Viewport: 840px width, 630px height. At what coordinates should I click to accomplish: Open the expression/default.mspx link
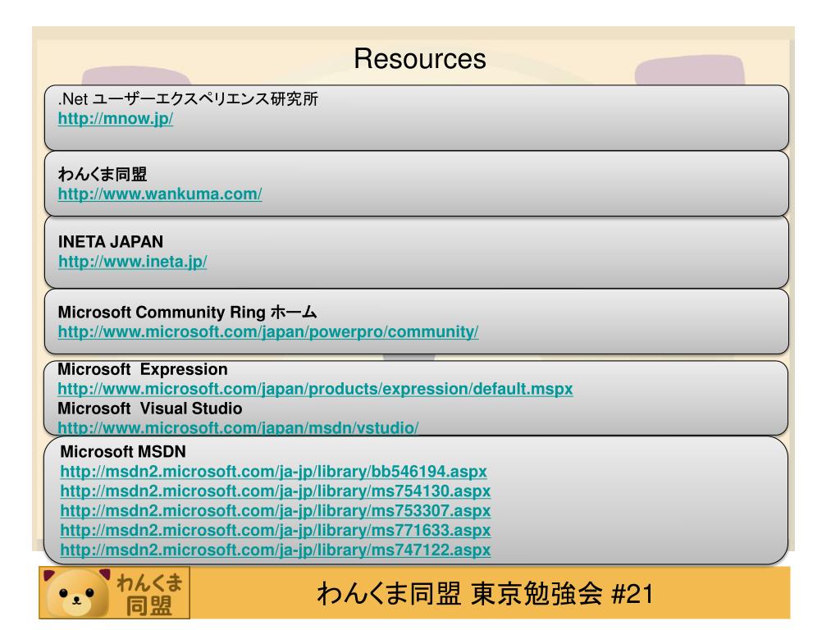point(315,388)
